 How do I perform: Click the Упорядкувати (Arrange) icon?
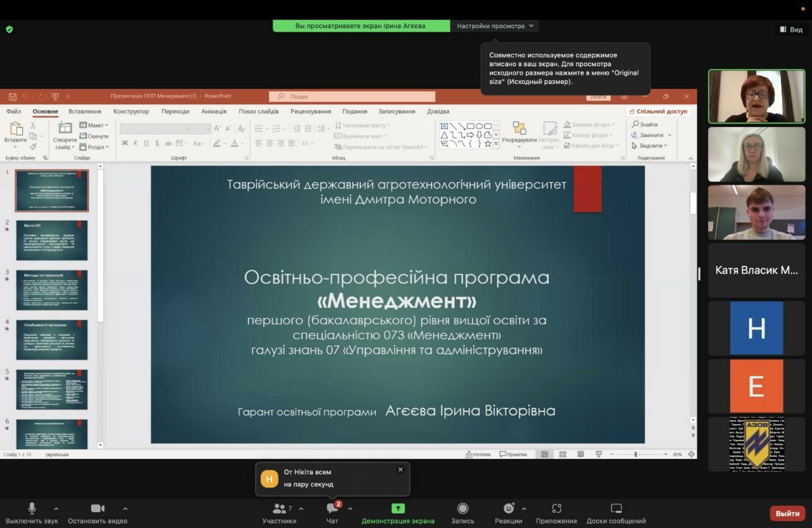pos(519,130)
